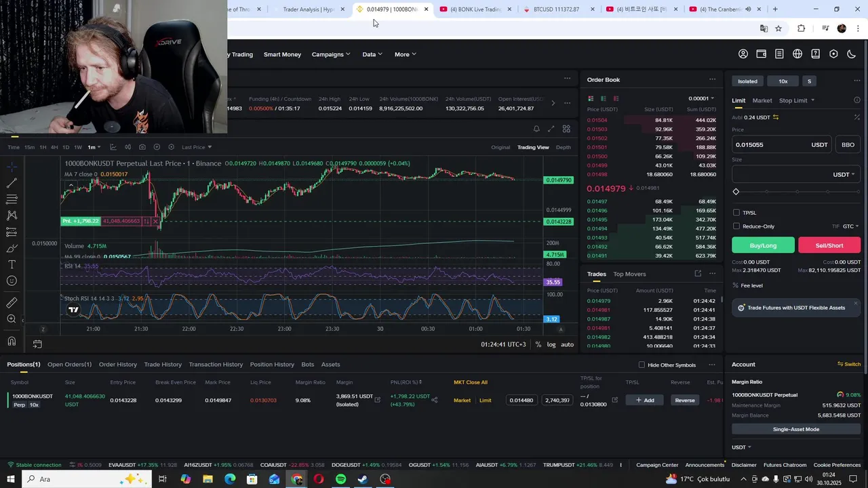Open chart layout grid options
Viewport: 868px width, 488px height.
pos(566,129)
